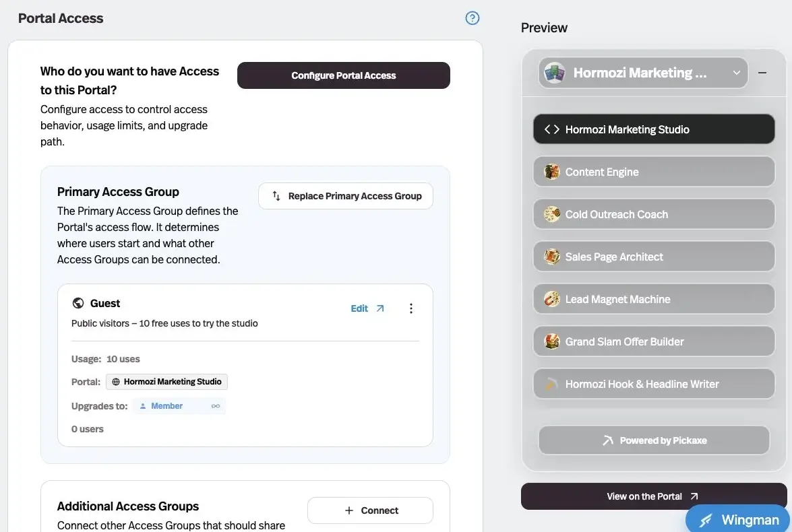Click the Hook & Headline Writer icon
792x532 pixels.
pyautogui.click(x=551, y=384)
